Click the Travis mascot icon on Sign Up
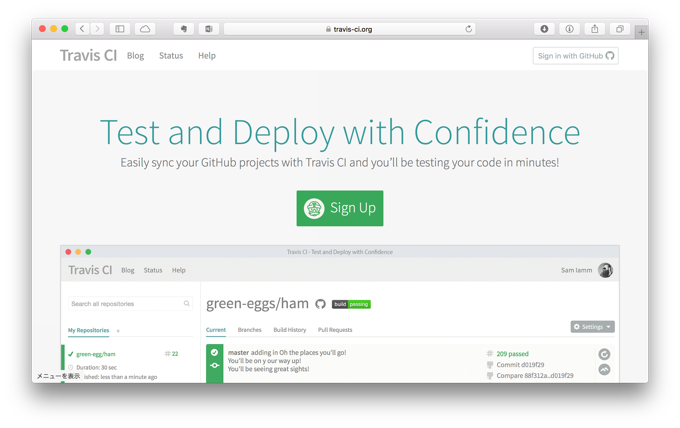 pos(314,209)
